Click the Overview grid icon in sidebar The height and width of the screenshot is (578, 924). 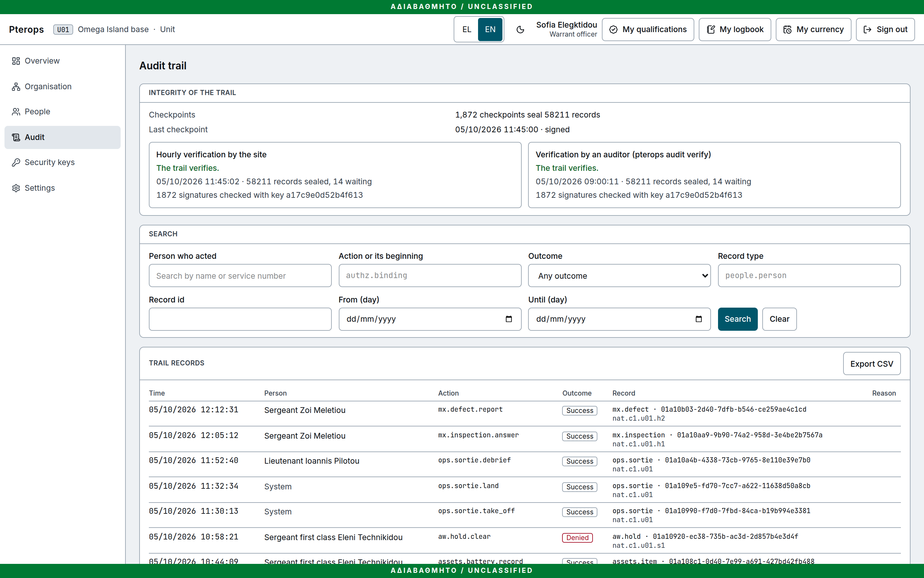click(x=16, y=61)
